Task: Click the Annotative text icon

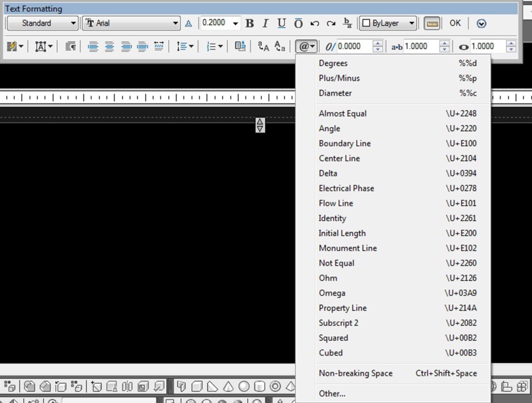Action: (188, 23)
